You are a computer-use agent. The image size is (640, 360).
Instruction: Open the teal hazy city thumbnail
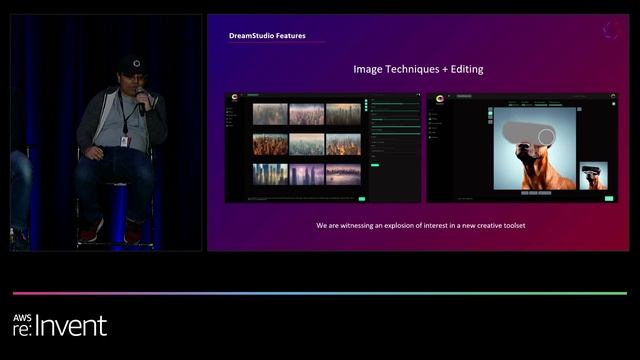click(x=307, y=144)
